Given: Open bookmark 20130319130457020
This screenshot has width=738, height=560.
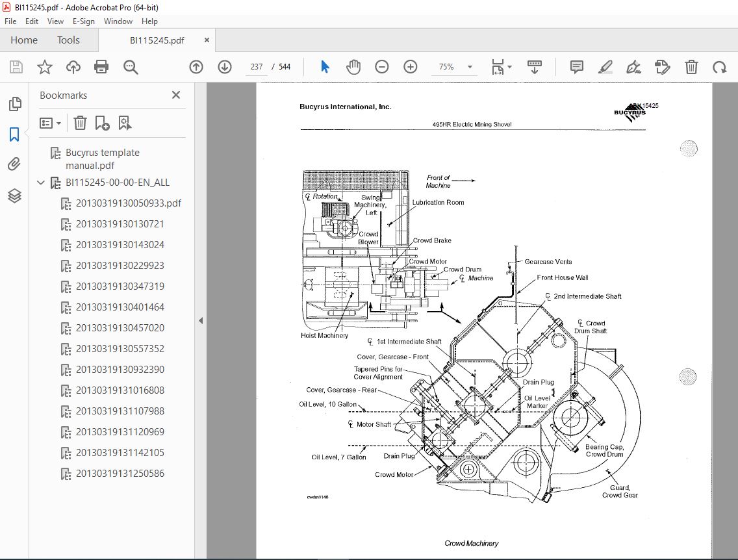Looking at the screenshot, I should 120,328.
